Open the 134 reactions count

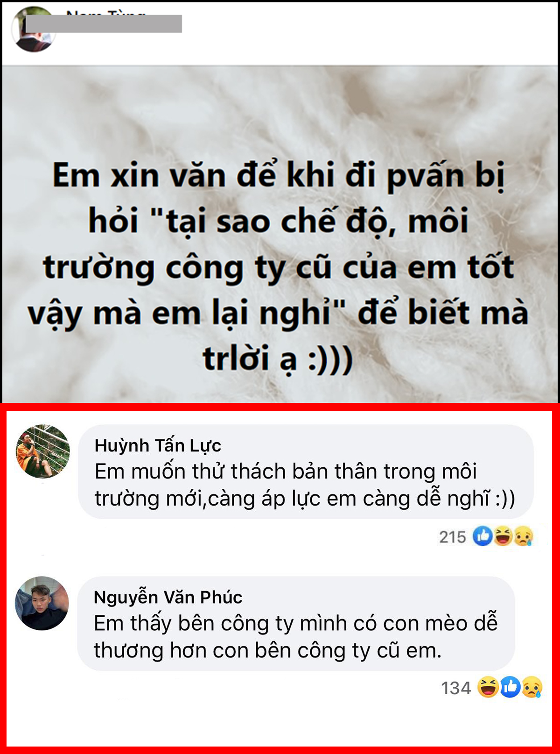[456, 688]
